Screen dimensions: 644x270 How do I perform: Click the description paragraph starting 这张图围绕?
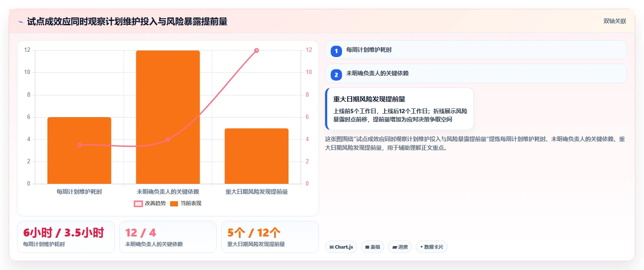pos(476,143)
